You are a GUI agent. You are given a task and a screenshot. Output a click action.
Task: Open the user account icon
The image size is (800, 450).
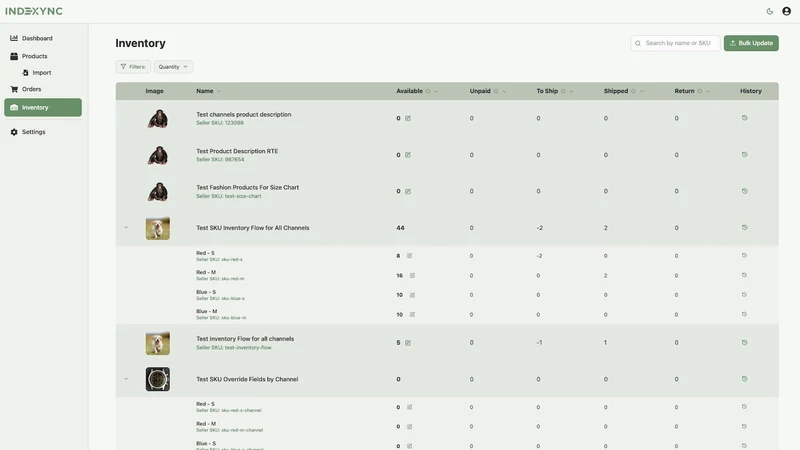tap(786, 11)
